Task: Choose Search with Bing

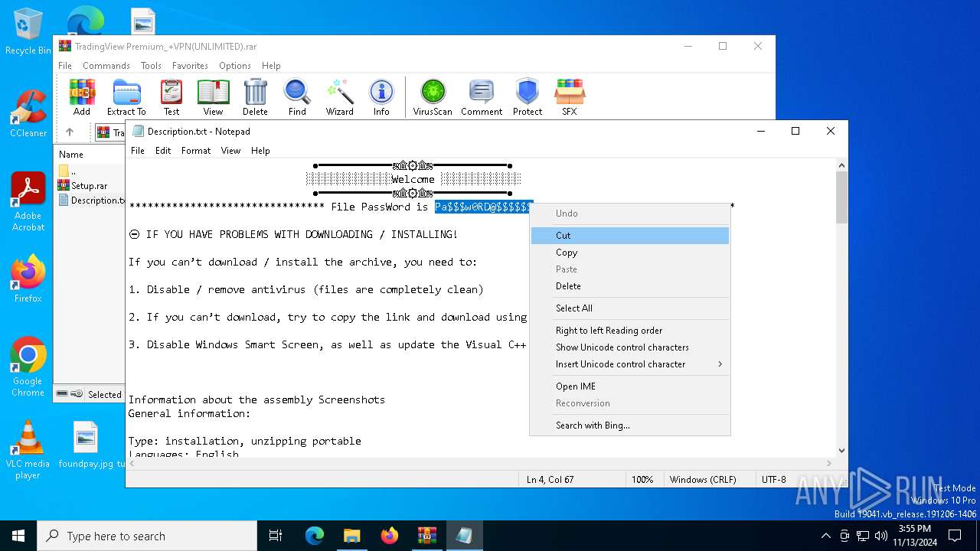Action: [x=630, y=425]
